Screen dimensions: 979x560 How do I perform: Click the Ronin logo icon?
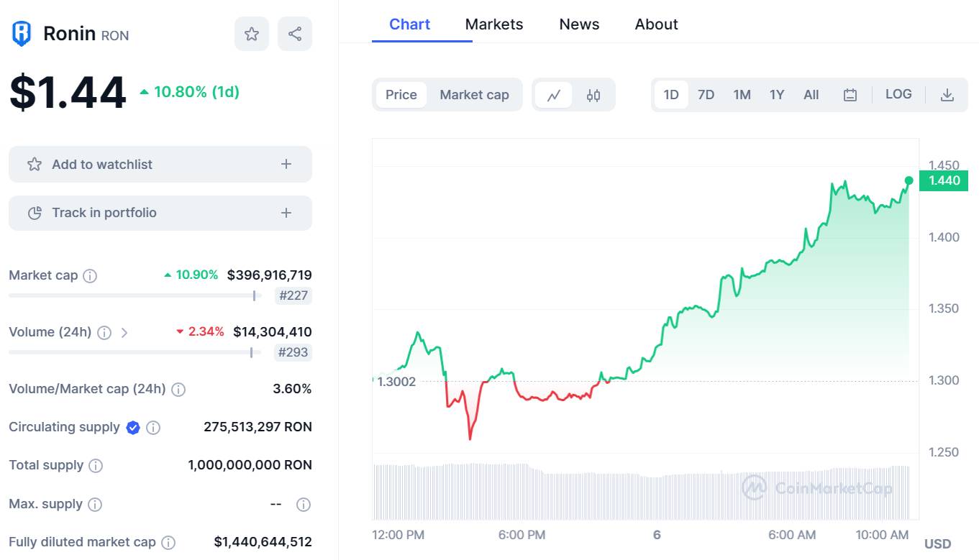22,34
